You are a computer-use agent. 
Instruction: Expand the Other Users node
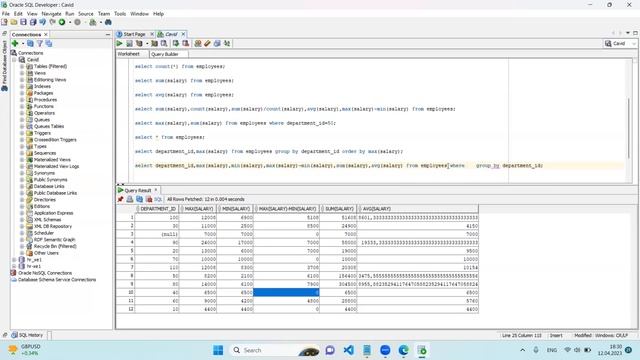point(22,253)
